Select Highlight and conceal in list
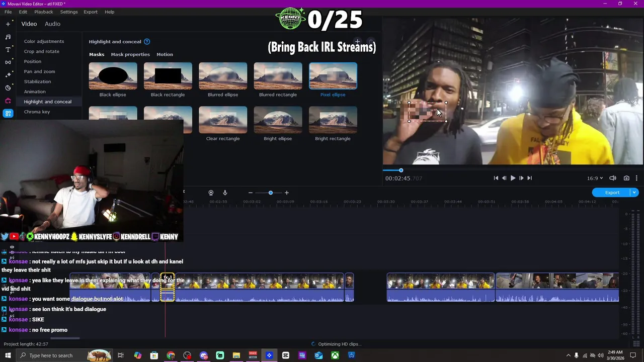 tap(48, 102)
